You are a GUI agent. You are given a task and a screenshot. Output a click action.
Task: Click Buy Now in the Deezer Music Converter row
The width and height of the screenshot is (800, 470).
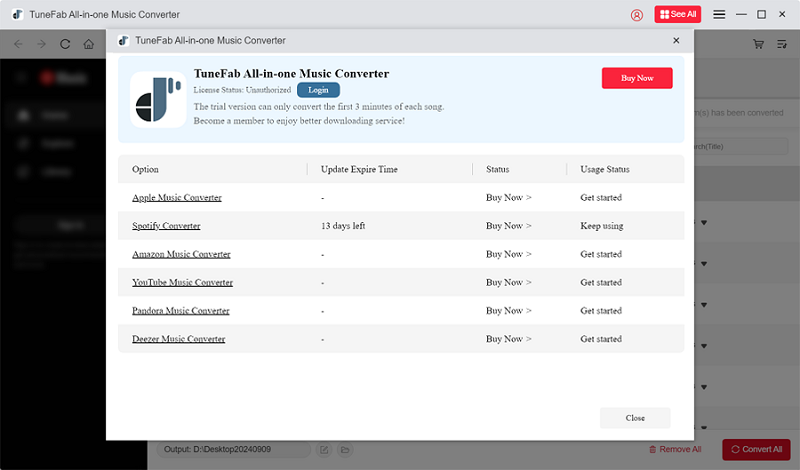(x=508, y=339)
